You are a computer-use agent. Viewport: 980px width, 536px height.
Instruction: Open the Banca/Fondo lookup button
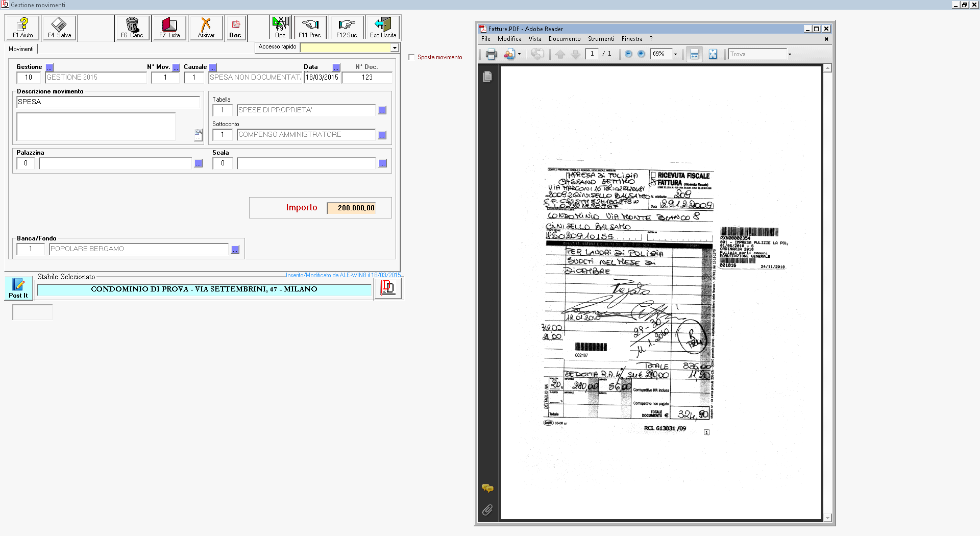[235, 249]
